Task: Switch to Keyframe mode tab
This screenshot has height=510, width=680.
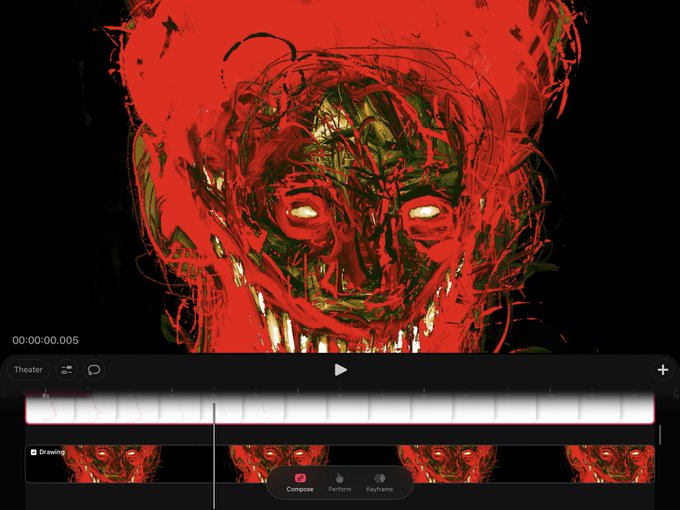Action: tap(379, 483)
